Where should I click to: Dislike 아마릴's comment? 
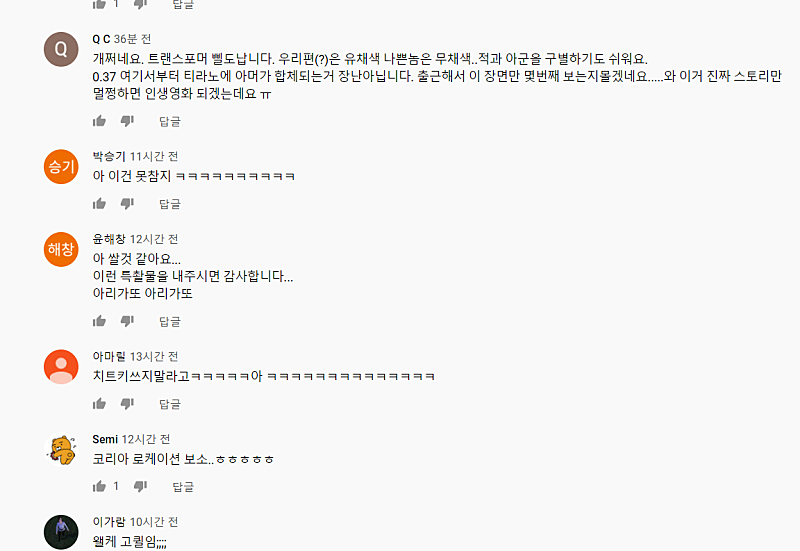click(x=127, y=404)
